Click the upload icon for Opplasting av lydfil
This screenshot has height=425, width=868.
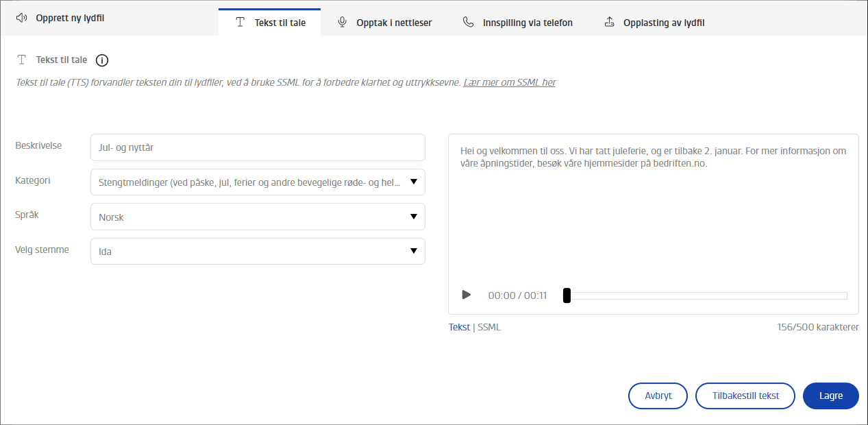[610, 23]
